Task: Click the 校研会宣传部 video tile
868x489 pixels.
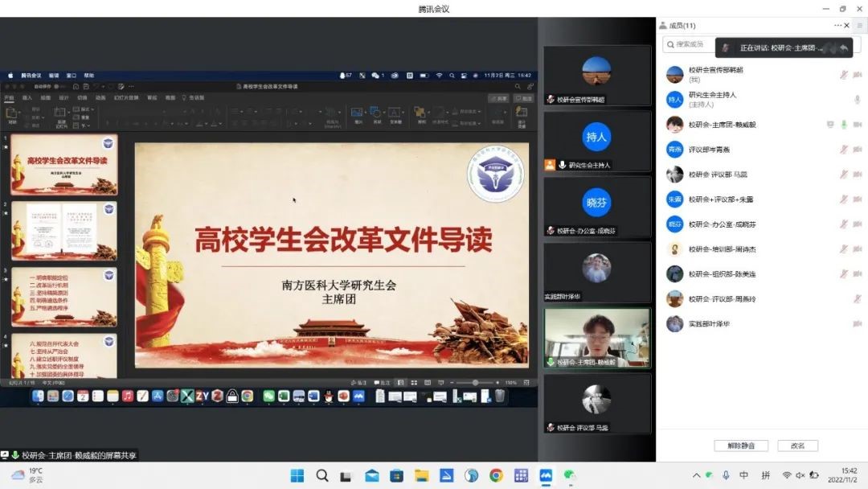Action: (596, 76)
